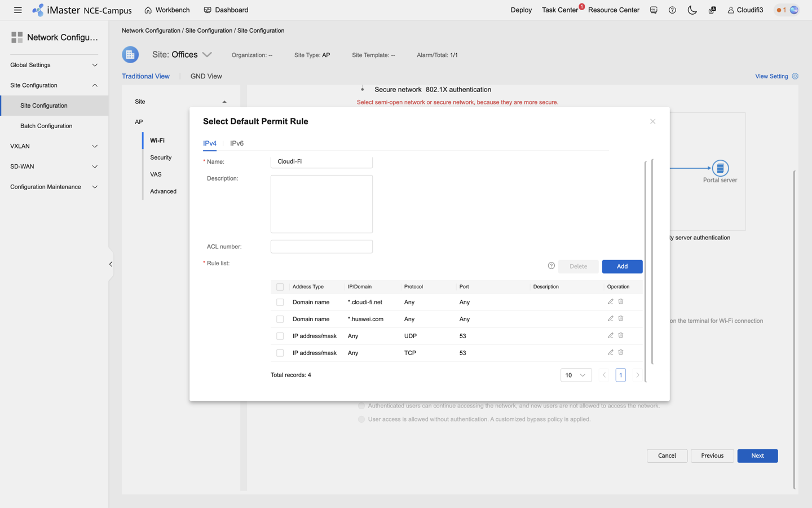Switch to the IPv6 tab
This screenshot has width=812, height=508.
click(236, 143)
